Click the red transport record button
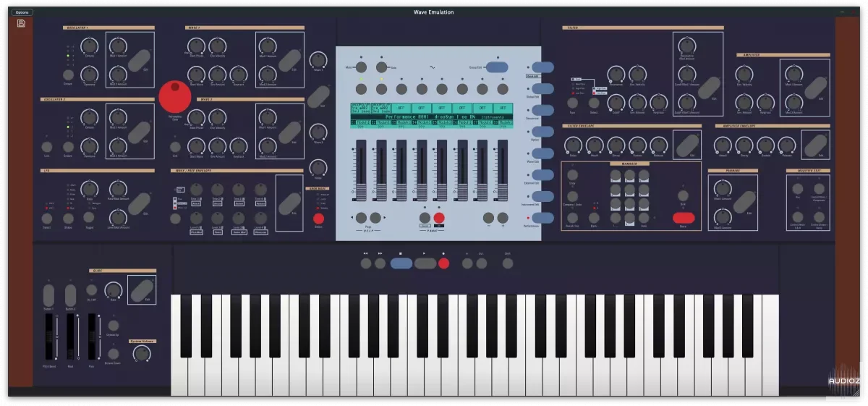This screenshot has width=868, height=406. click(443, 263)
